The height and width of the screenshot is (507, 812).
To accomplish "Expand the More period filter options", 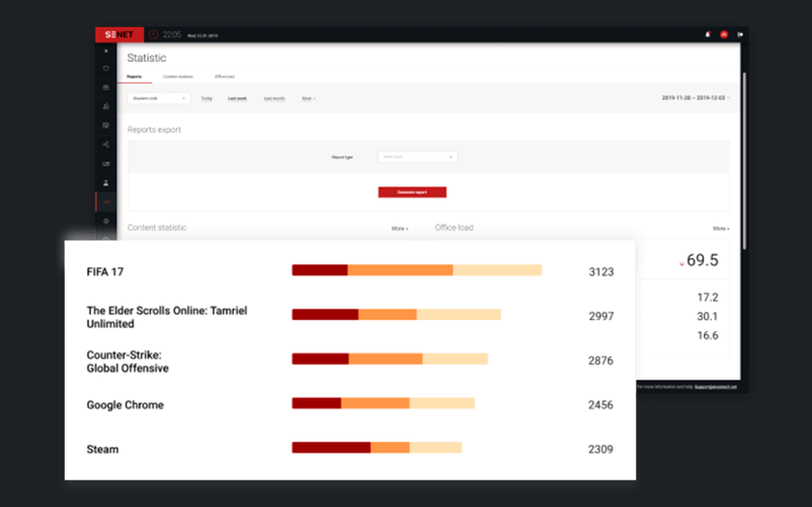I will pyautogui.click(x=309, y=98).
